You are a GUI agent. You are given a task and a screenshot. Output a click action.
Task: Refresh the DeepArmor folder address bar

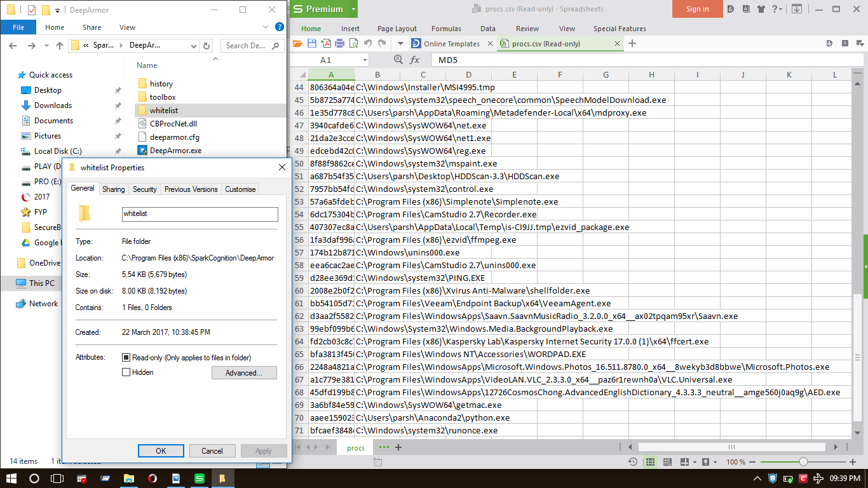[206, 46]
